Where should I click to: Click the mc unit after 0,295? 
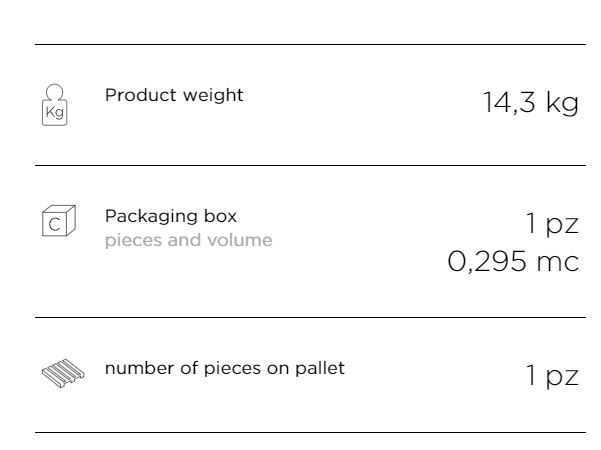coord(558,263)
